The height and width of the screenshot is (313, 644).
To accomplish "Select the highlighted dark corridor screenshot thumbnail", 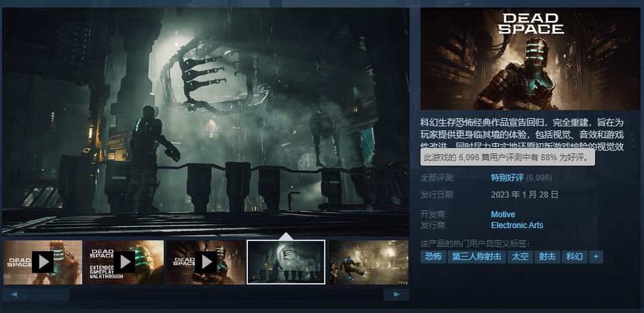I will pyautogui.click(x=286, y=262).
